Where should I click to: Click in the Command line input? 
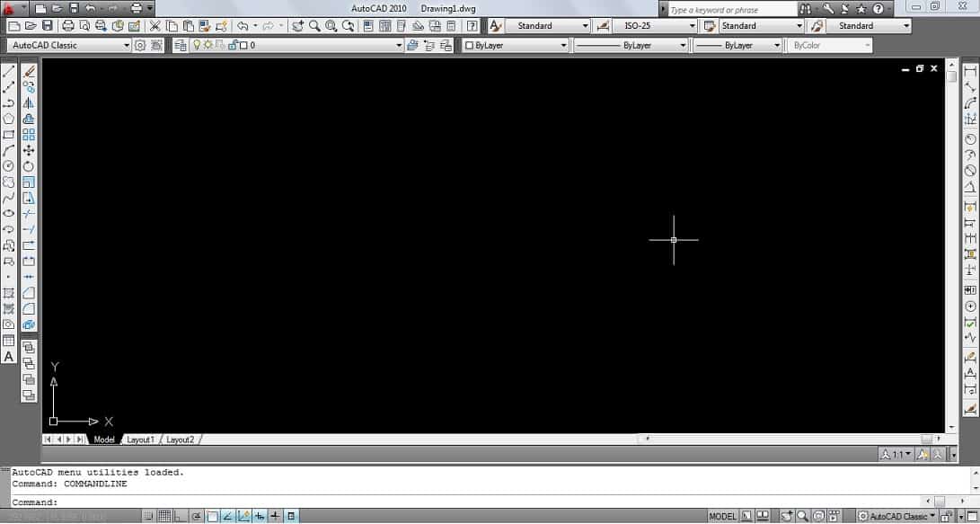coord(449,502)
